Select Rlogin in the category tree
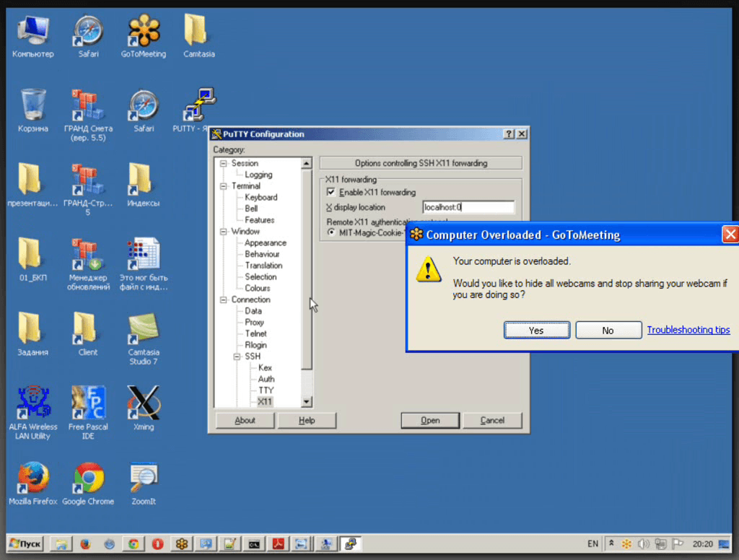739x560 pixels. pos(255,345)
